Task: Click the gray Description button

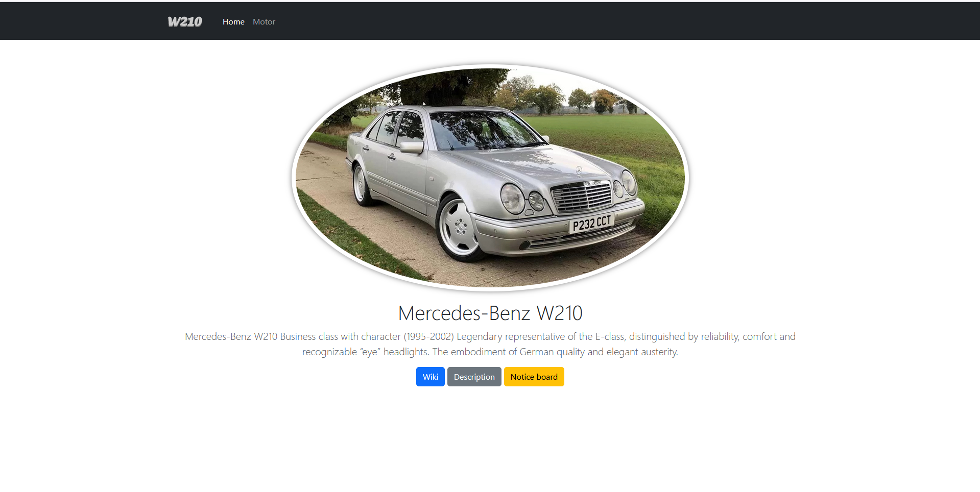Action: tap(474, 377)
